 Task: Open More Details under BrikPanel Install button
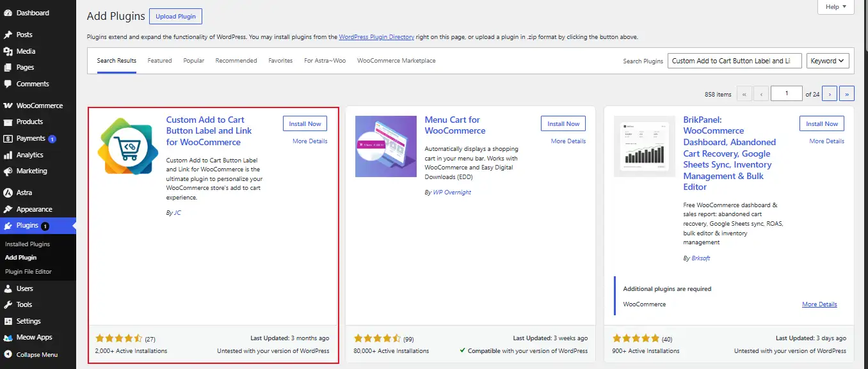(827, 141)
